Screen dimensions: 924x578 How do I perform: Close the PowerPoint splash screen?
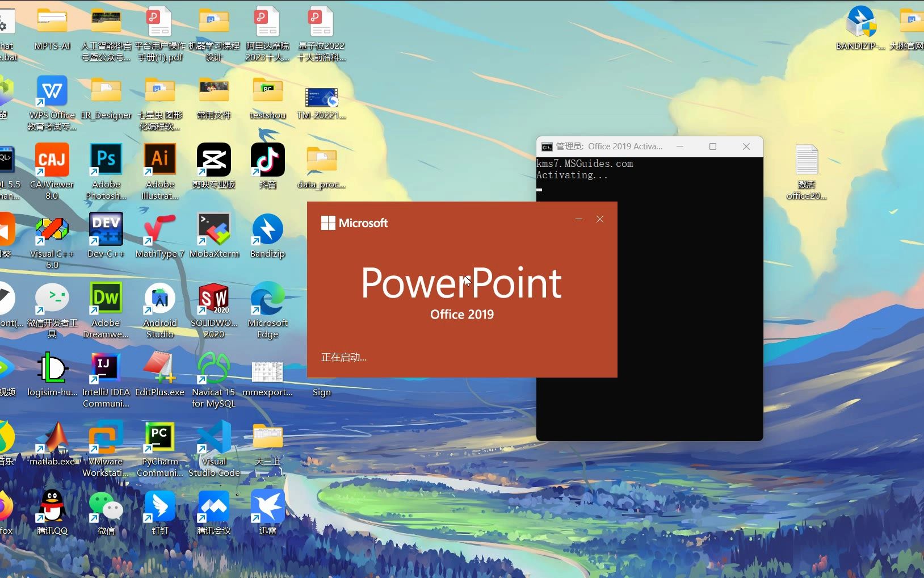[x=600, y=219]
